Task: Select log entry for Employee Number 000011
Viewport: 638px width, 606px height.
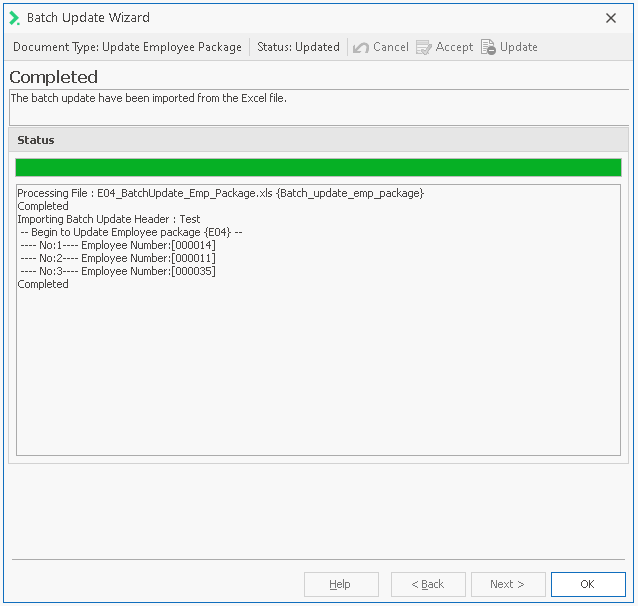Action: point(118,258)
